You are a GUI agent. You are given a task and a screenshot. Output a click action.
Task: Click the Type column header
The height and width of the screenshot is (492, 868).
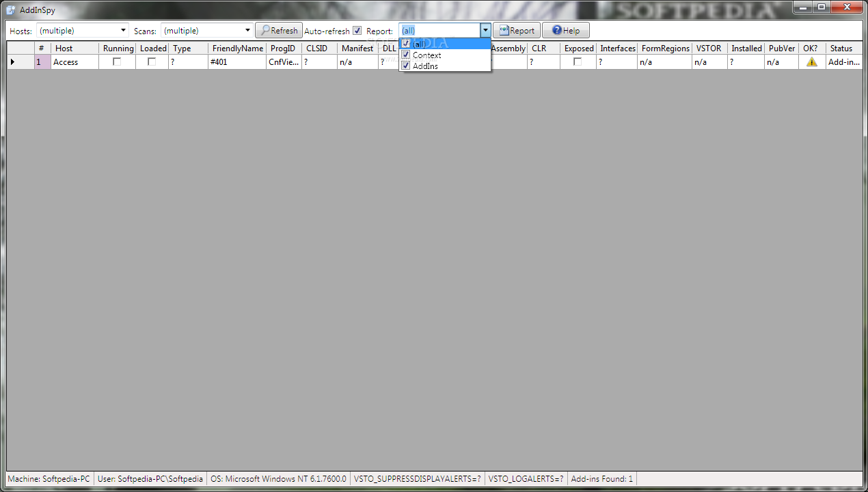point(188,49)
